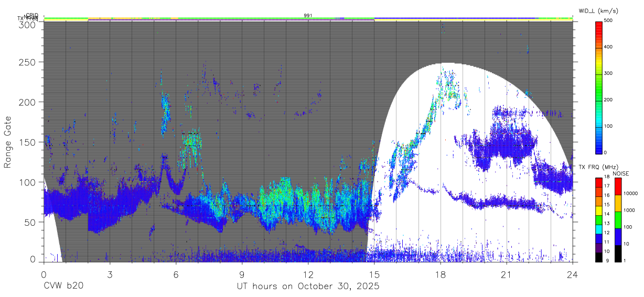Click the '16' label on TX FRQ scale
644x297 pixels.
tap(607, 195)
